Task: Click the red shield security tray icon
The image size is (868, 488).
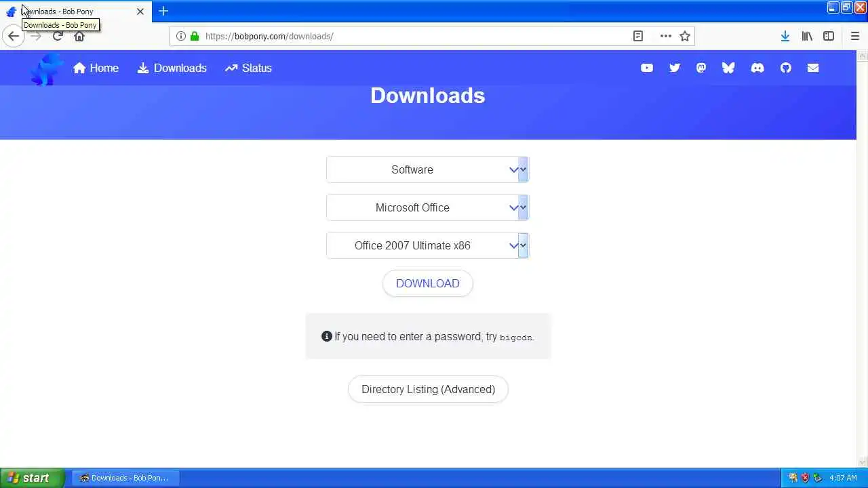Action: point(805,478)
